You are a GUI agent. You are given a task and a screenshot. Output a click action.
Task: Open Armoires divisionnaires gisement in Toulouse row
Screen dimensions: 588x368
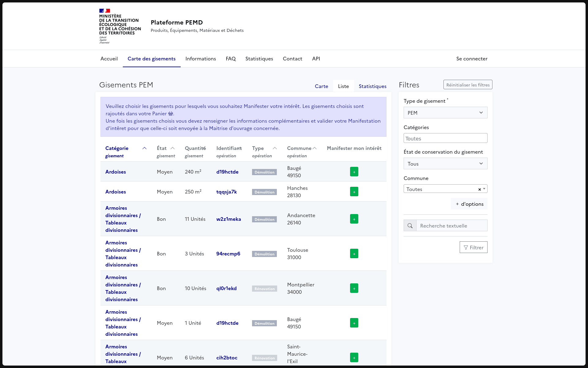pyautogui.click(x=123, y=254)
